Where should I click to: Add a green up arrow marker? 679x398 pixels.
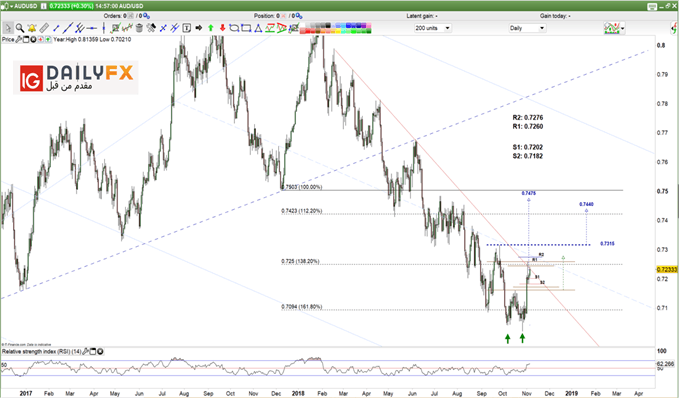click(x=210, y=28)
